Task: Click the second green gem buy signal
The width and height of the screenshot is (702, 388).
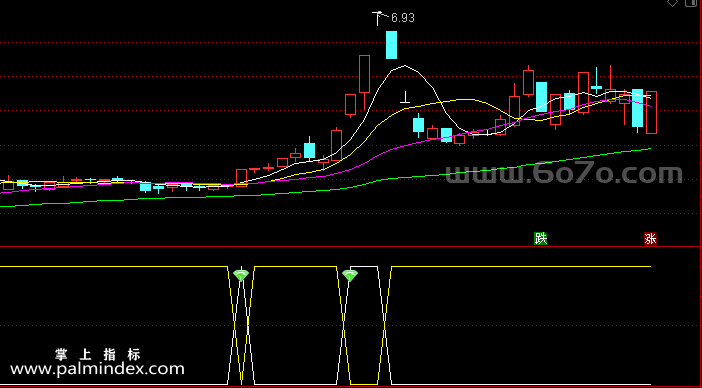Action: tap(350, 275)
